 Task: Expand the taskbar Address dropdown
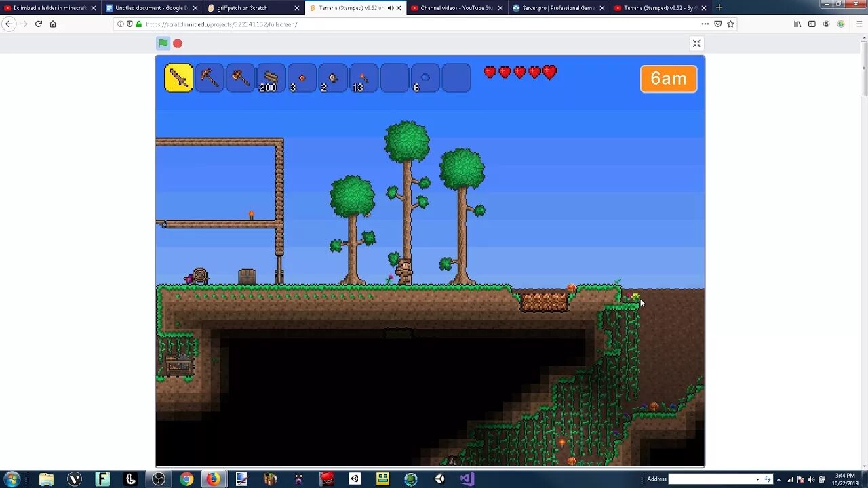click(x=757, y=479)
